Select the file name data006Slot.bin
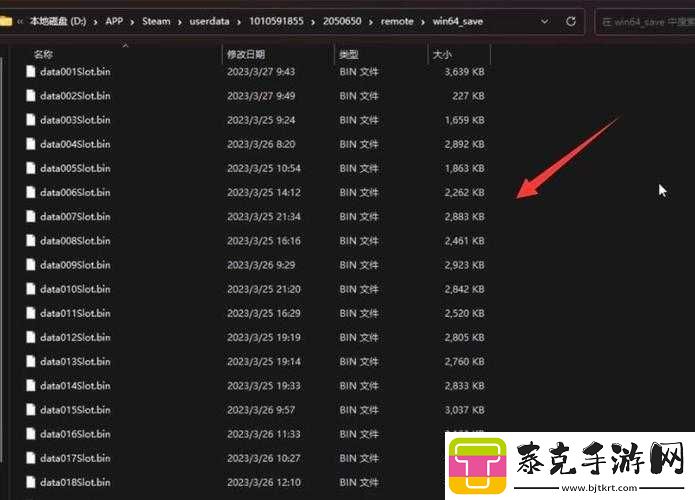 click(x=75, y=192)
